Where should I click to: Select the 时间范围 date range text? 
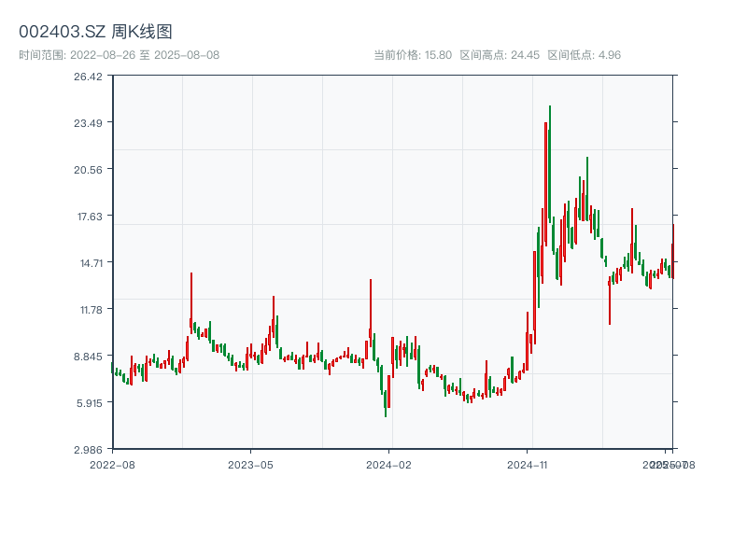(119, 55)
